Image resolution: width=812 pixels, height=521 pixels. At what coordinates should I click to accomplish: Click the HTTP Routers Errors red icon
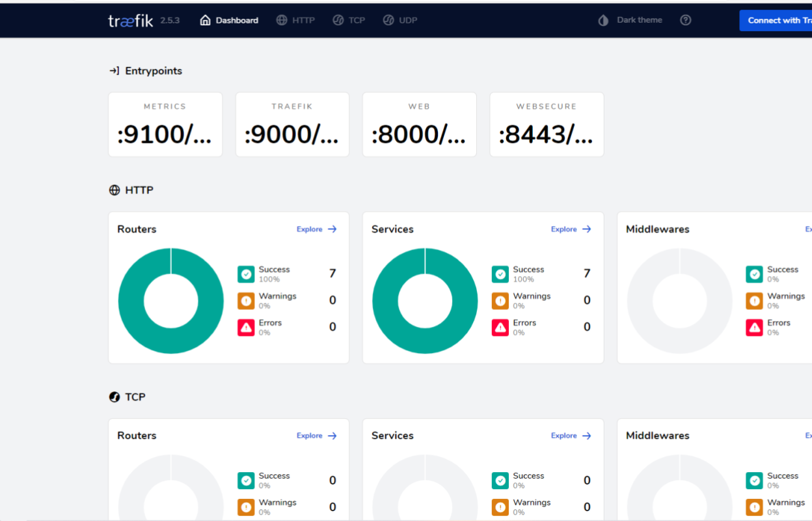point(246,328)
